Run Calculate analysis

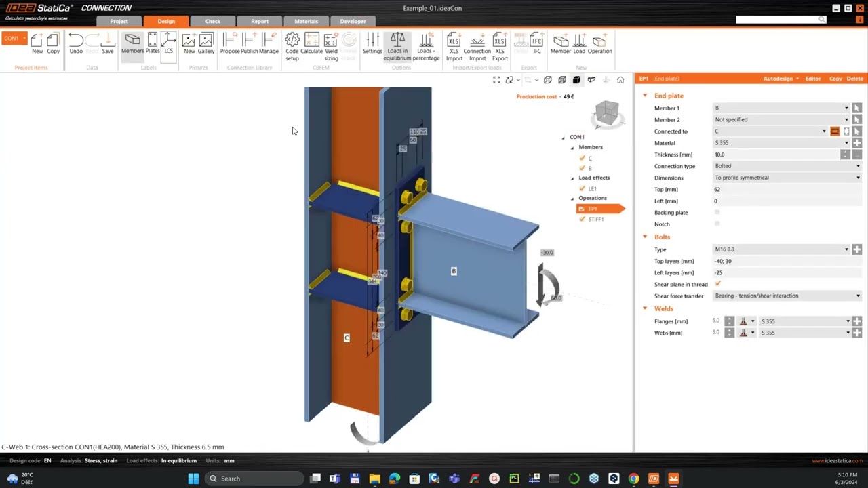[x=312, y=43]
